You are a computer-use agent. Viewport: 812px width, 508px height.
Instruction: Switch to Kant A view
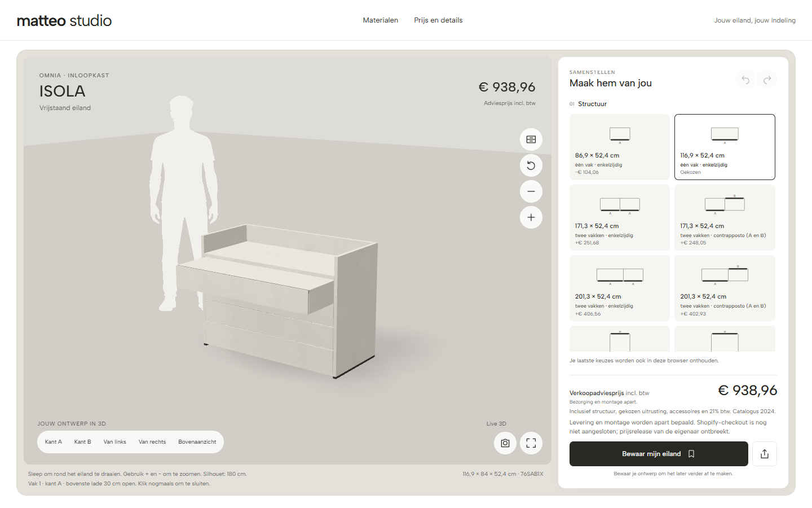pos(54,442)
